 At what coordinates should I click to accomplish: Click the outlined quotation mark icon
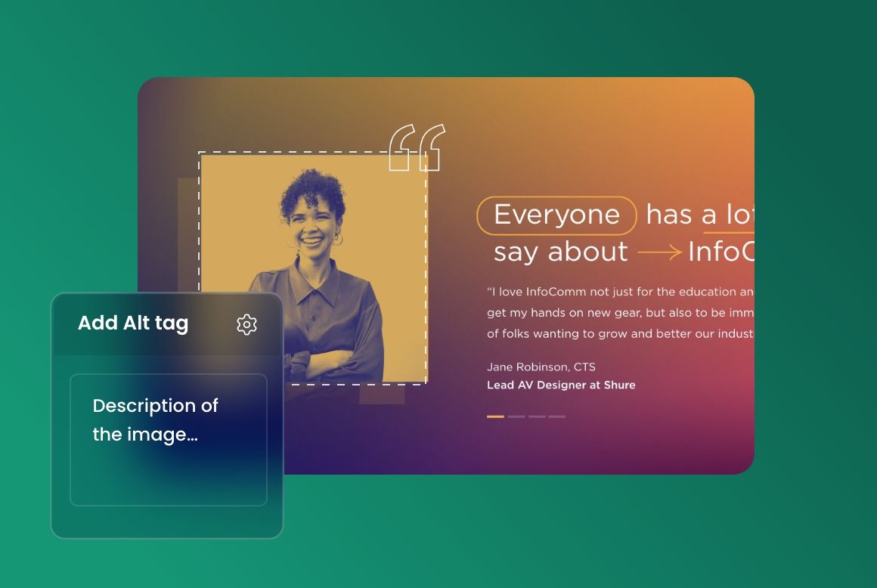pos(417,147)
